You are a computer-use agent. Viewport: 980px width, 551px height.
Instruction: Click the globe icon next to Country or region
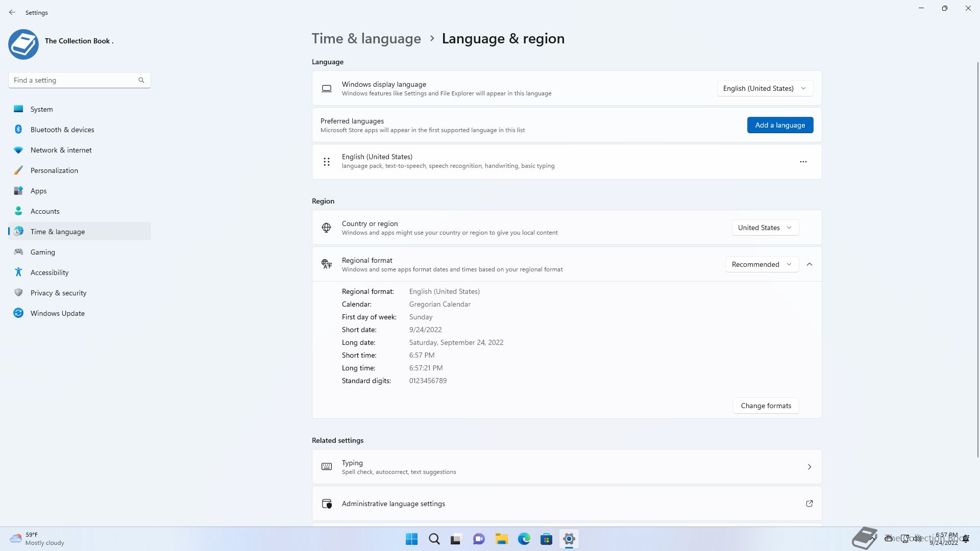(x=327, y=228)
